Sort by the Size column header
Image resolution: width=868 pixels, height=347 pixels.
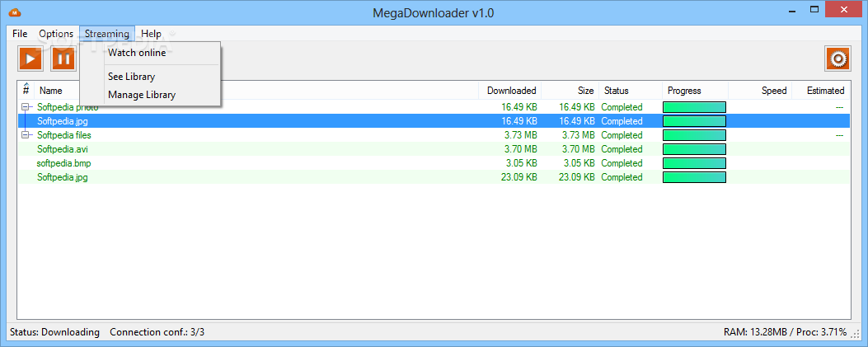pos(570,90)
